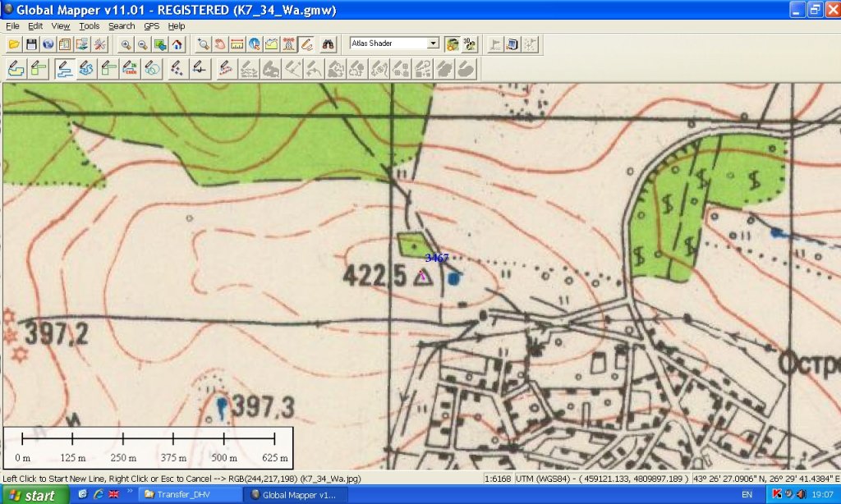Expand taskbar quick launch chevron
This screenshot has height=504, width=841.
[130, 491]
